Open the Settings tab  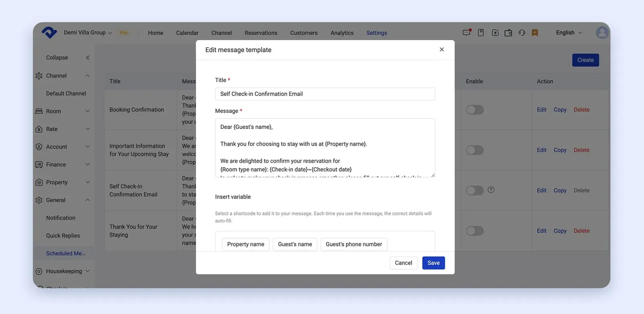[x=377, y=33]
